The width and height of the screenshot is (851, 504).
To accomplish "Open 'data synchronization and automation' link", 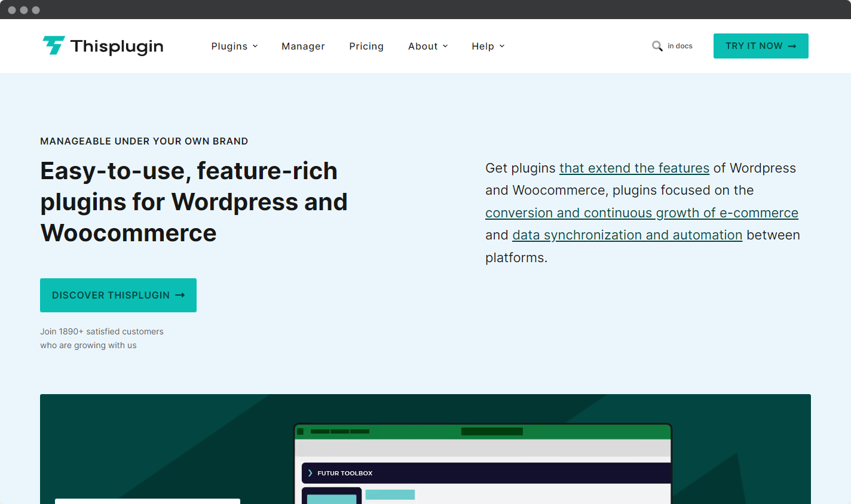I will click(x=627, y=235).
